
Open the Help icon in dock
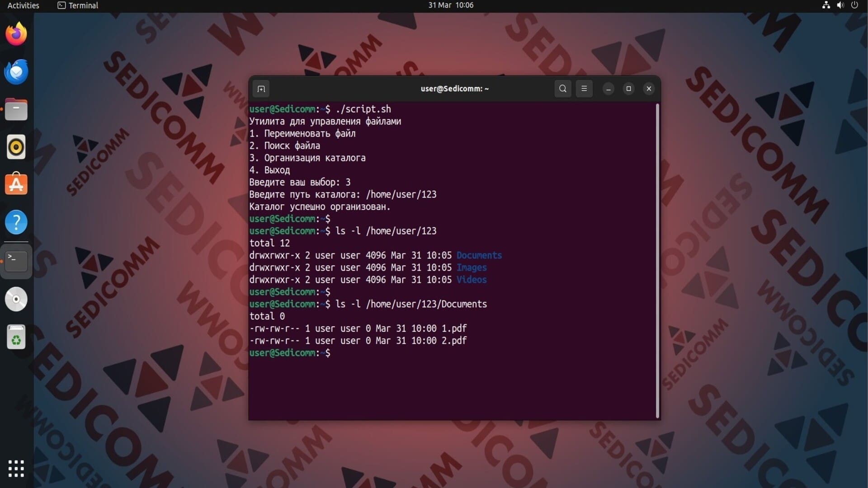pos(16,222)
